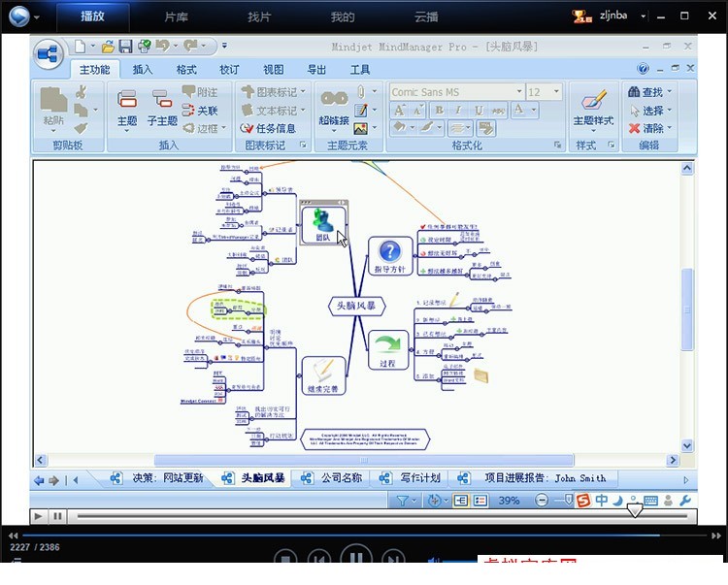The image size is (728, 585).
Task: Click the vertical scrollbar down arrow
Action: pyautogui.click(x=687, y=445)
